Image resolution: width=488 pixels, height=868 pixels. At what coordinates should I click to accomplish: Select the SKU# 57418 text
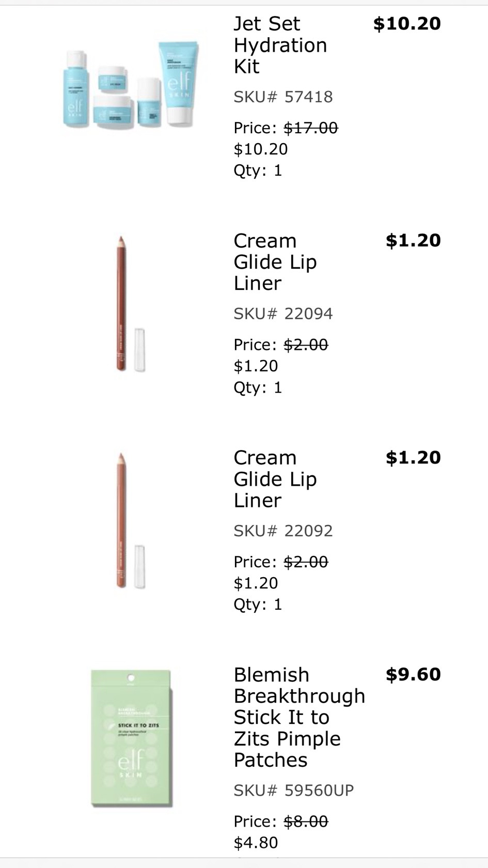tap(283, 97)
